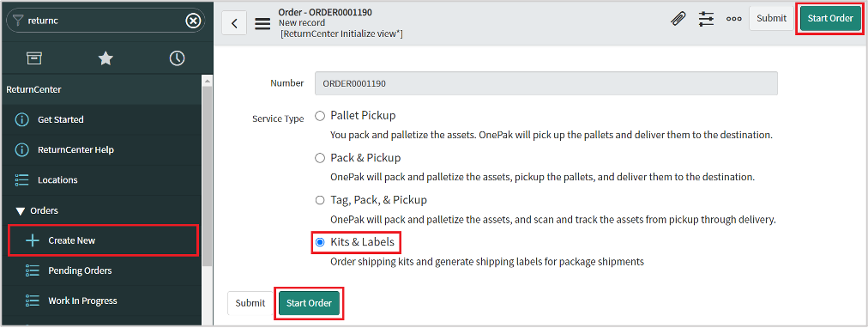Open the form context hamburger menu
The width and height of the screenshot is (868, 328).
(x=262, y=23)
